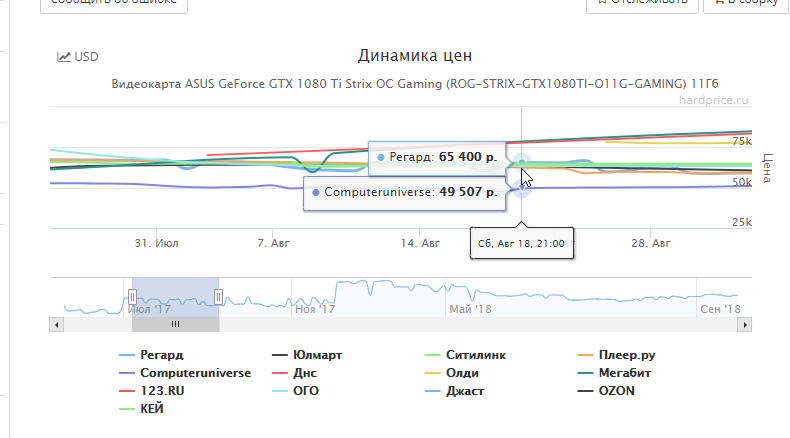This screenshot has height=438, width=790.
Task: Click the 'Цена' axis title
Action: [x=767, y=168]
